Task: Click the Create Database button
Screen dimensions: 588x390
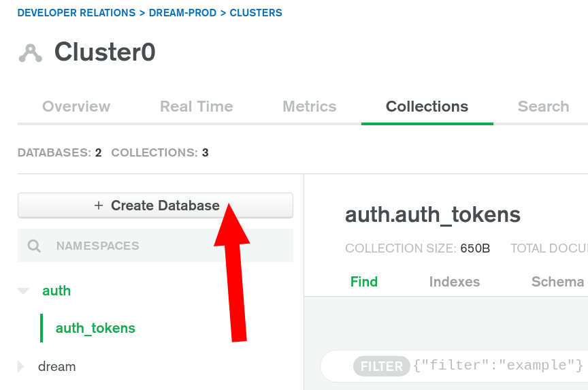Action: pyautogui.click(x=155, y=206)
